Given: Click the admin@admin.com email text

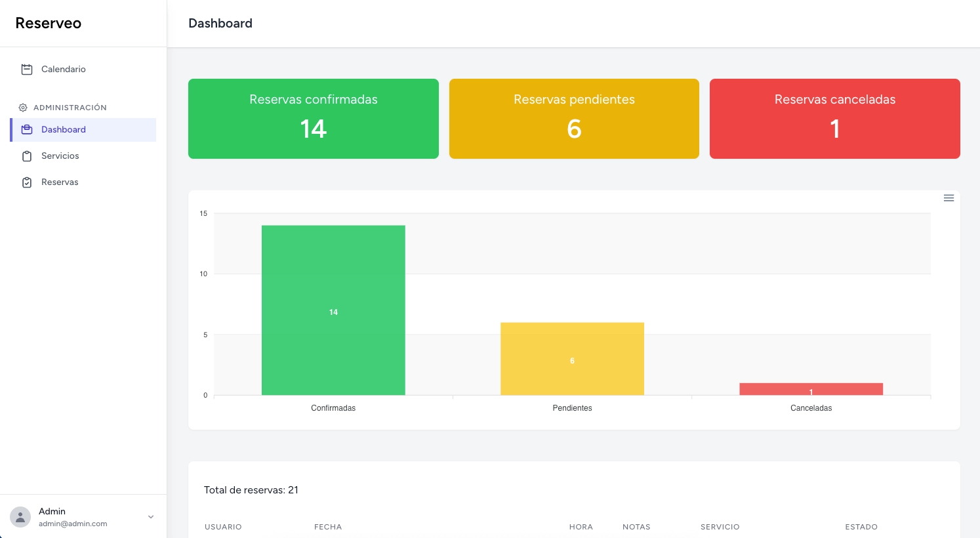Looking at the screenshot, I should pos(73,524).
